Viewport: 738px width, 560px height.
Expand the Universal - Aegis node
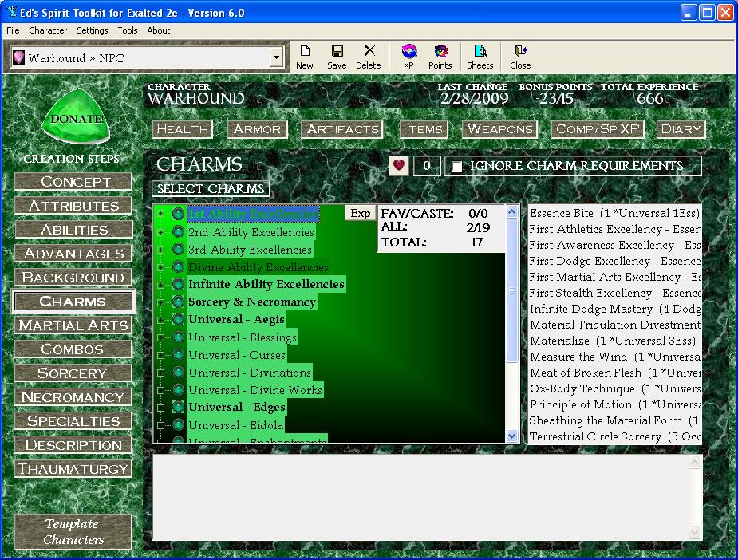(161, 320)
